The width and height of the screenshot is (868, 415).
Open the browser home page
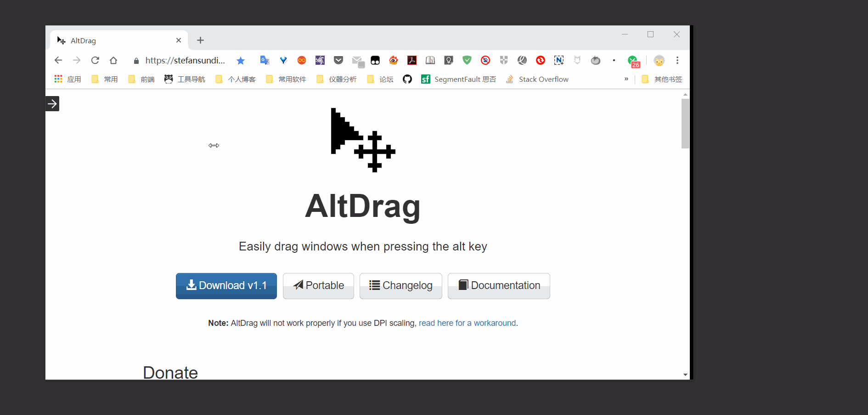113,60
